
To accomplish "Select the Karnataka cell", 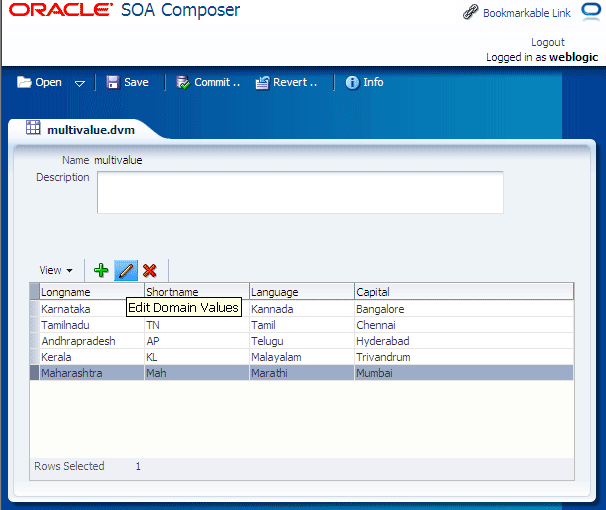I will coord(92,309).
